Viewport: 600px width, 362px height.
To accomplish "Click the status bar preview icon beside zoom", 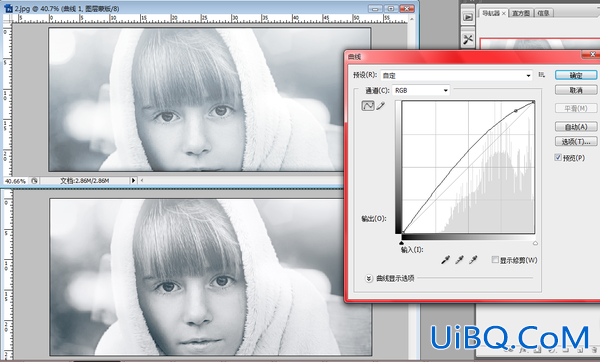I will (x=34, y=181).
